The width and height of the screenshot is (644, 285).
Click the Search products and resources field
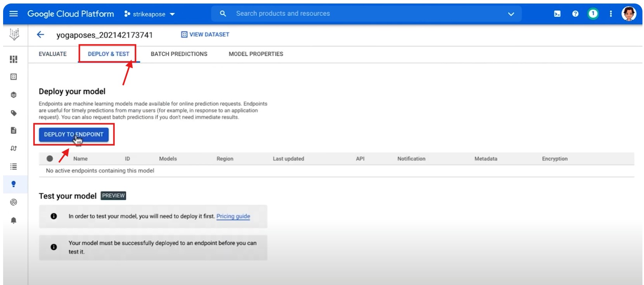tap(349, 14)
